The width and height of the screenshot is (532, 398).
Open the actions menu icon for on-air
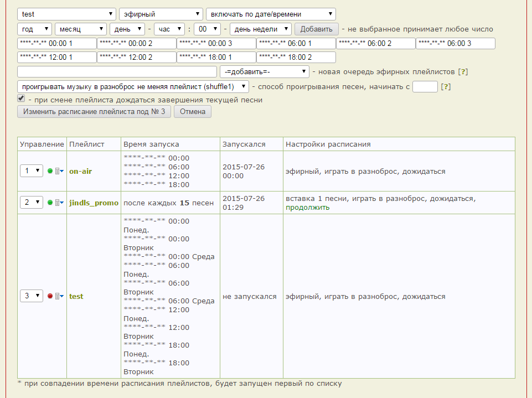[59, 171]
